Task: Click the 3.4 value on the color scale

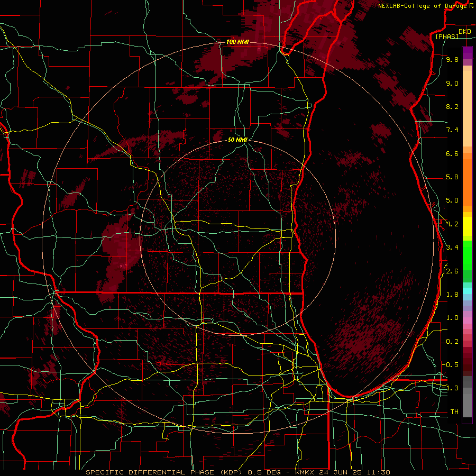Action: (452, 248)
